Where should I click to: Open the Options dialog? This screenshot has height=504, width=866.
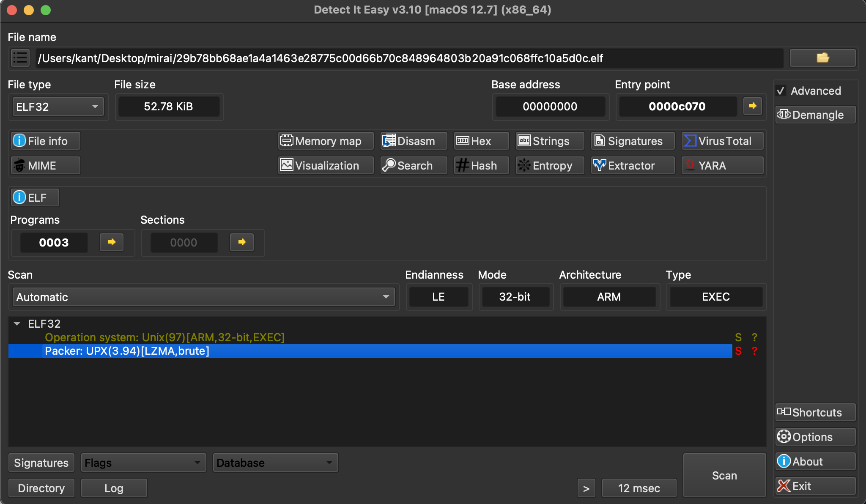pyautogui.click(x=815, y=437)
